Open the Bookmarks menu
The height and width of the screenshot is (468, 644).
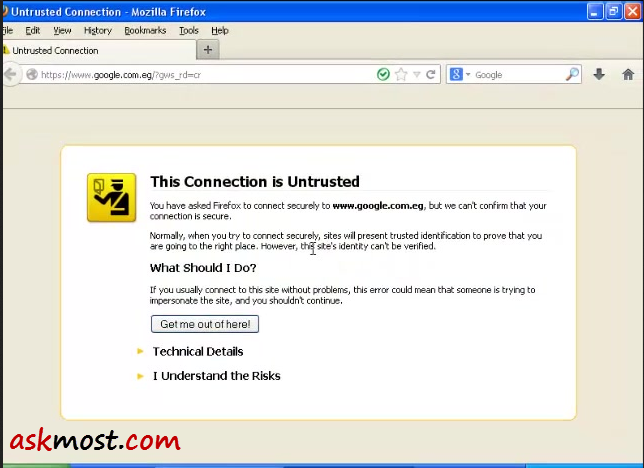(145, 30)
